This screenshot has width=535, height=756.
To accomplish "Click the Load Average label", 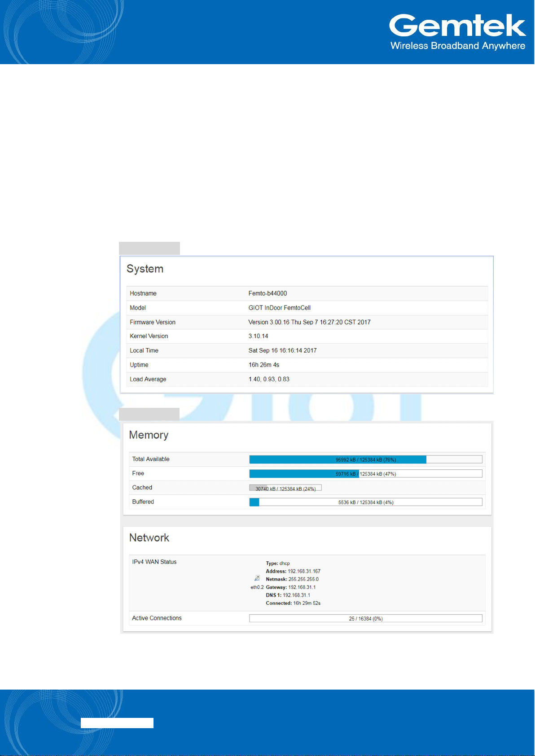I will (148, 379).
